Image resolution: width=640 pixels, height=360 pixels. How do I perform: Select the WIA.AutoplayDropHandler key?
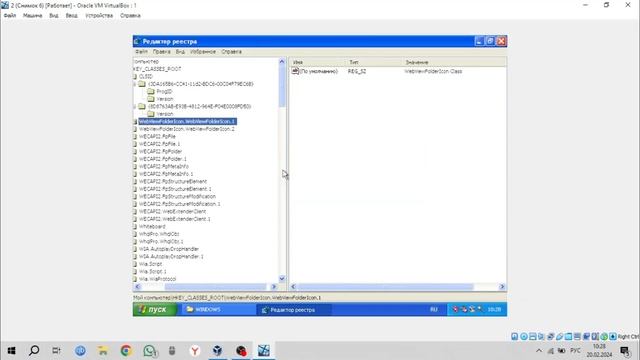tap(169, 249)
